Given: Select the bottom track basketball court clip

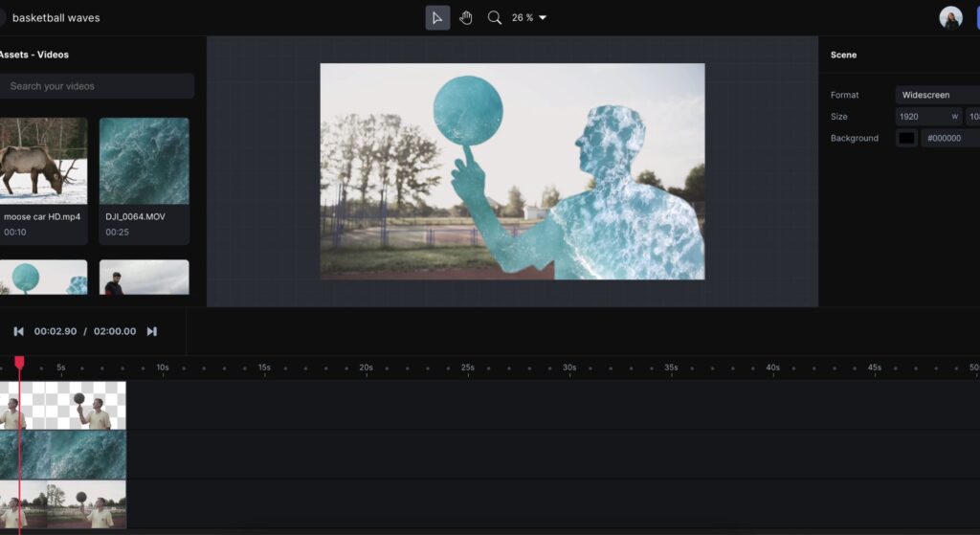Looking at the screenshot, I should [63, 504].
